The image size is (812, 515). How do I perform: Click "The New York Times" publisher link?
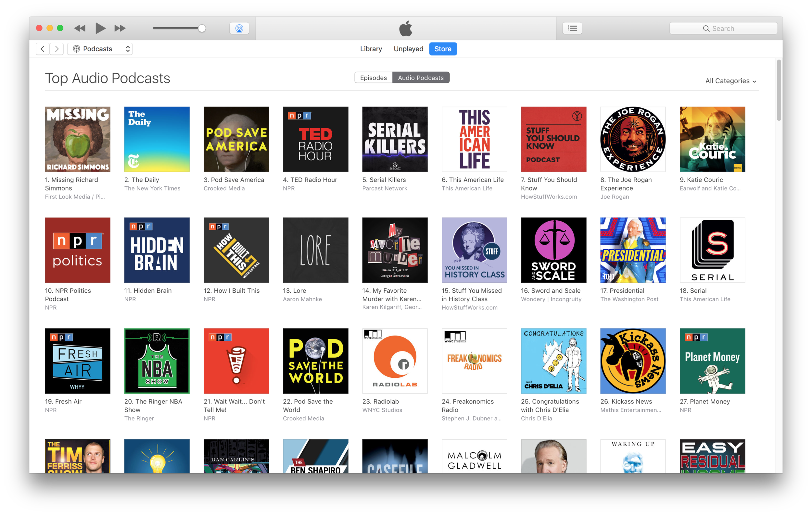152,188
